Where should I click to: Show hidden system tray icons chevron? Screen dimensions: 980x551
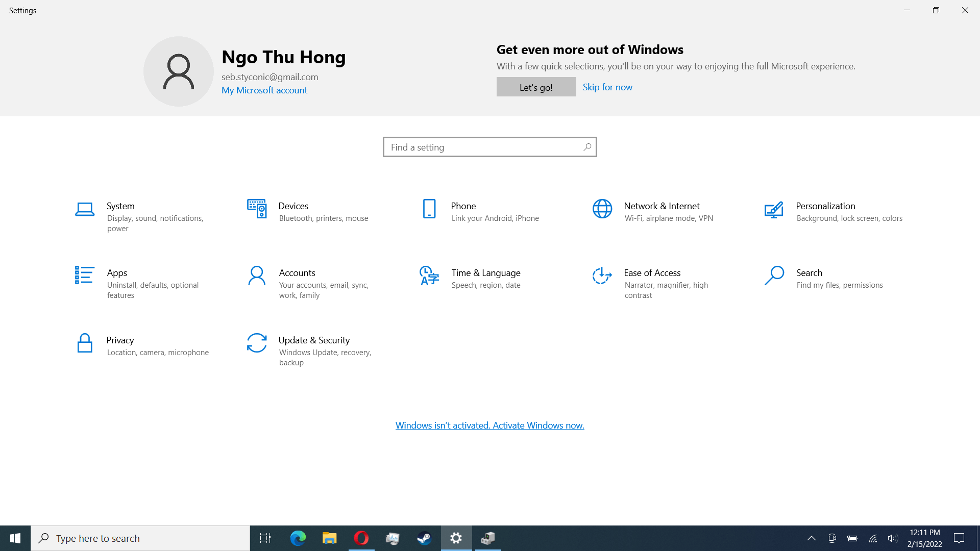pyautogui.click(x=811, y=538)
